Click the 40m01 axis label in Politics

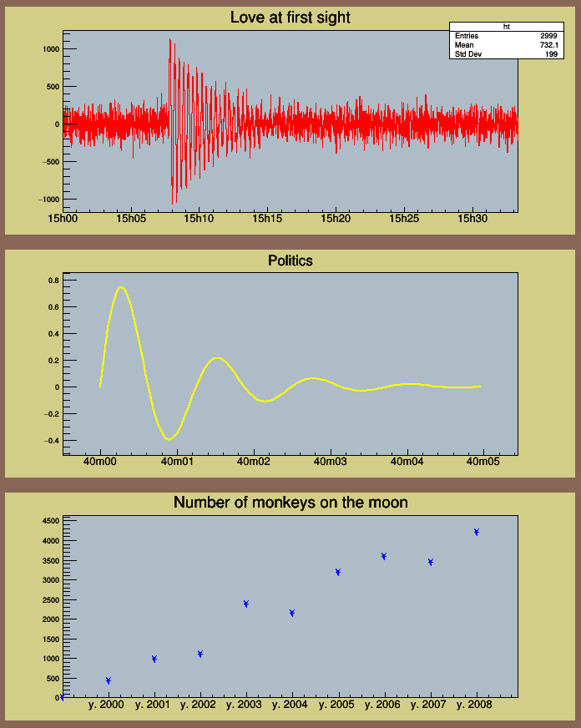[x=177, y=462]
